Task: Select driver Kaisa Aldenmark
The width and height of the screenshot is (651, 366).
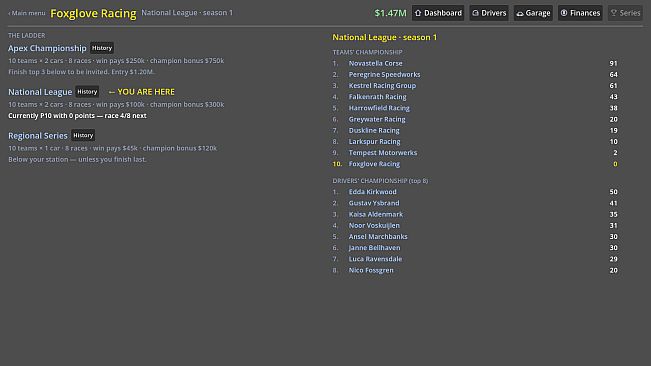Action: coord(375,214)
